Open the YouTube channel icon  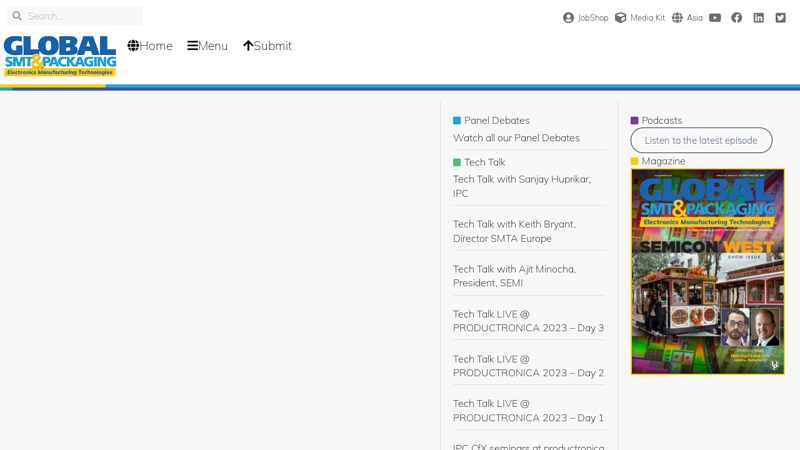click(715, 17)
